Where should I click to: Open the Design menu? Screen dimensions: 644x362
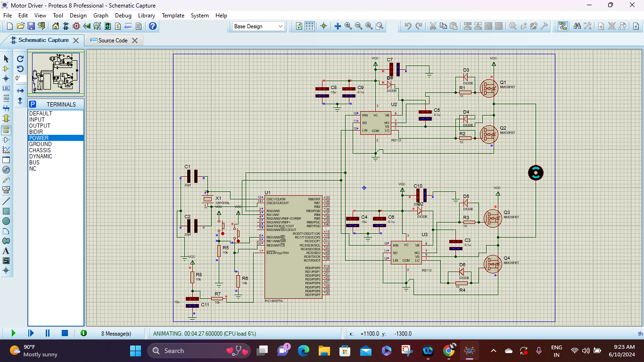pos(78,15)
